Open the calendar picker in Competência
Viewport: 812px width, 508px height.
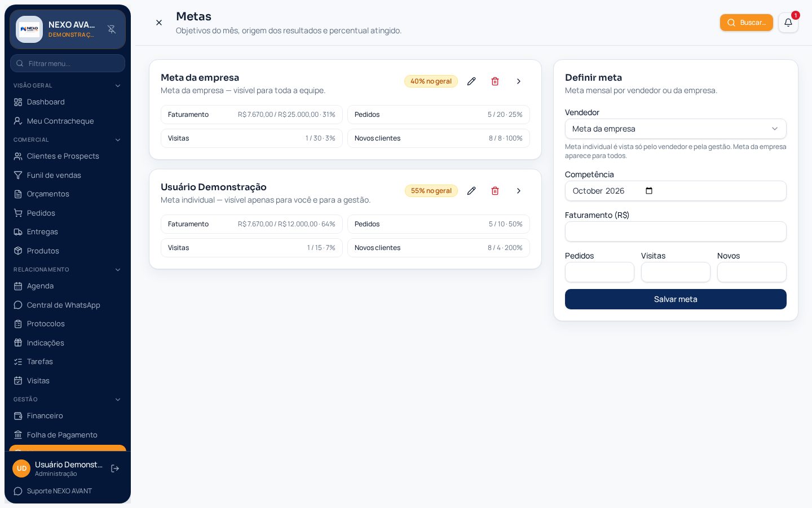pos(649,191)
